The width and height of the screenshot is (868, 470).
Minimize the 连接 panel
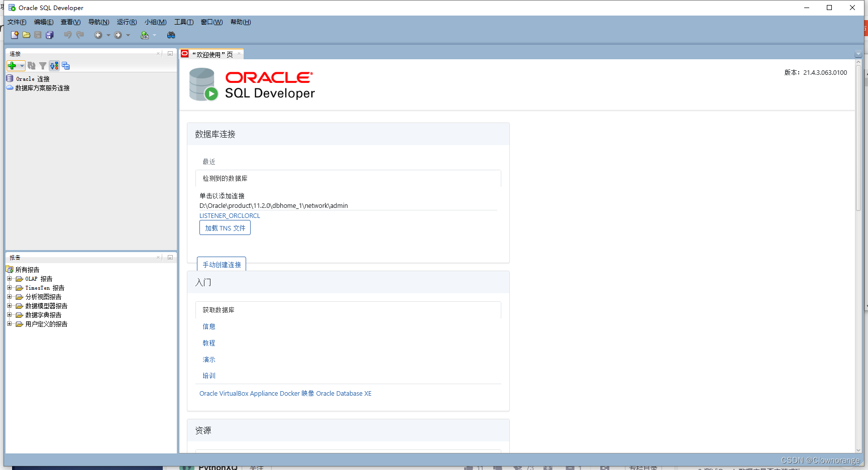(x=170, y=53)
